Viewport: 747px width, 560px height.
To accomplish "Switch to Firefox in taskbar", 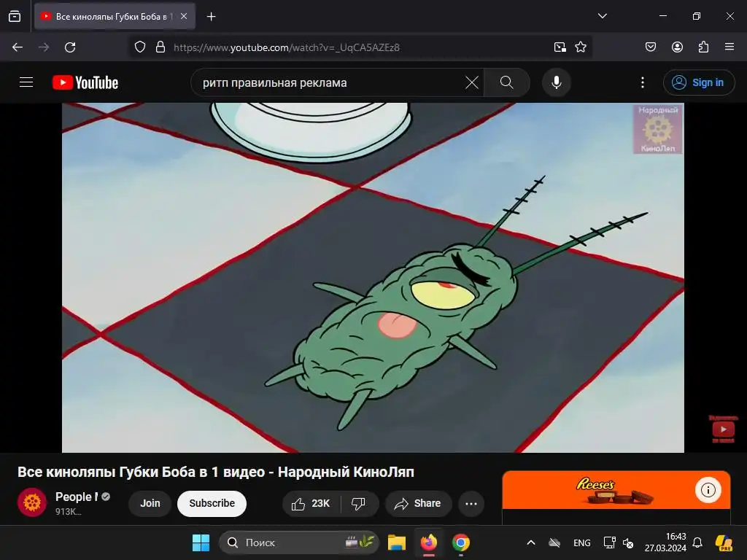I will click(x=429, y=542).
